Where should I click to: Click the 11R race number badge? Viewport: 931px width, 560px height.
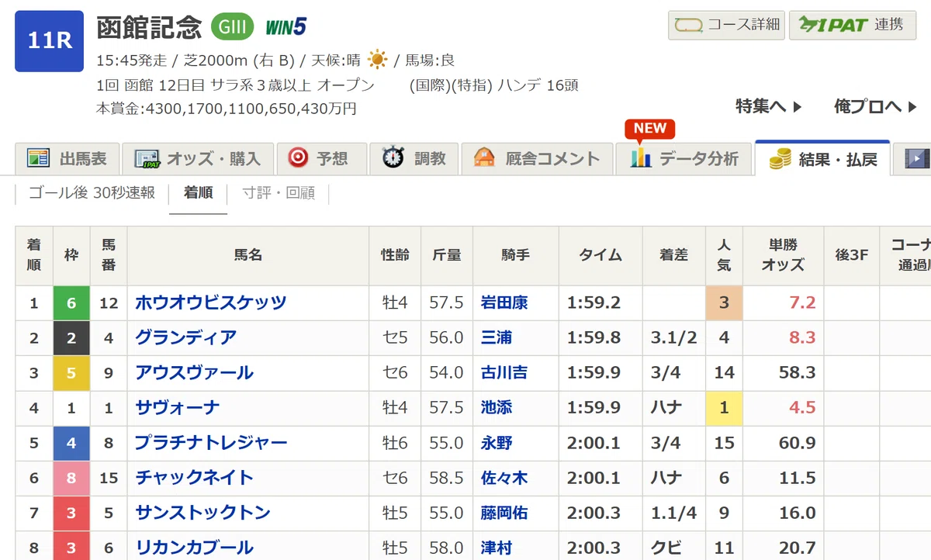pos(49,41)
